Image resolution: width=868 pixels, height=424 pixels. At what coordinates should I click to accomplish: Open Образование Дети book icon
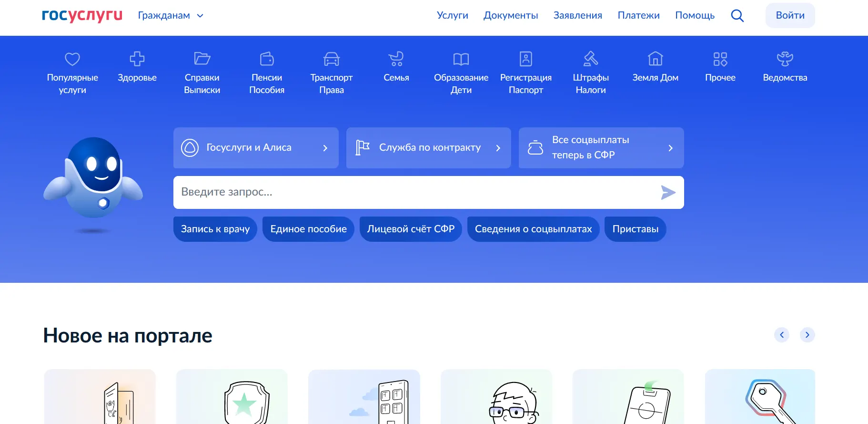[x=461, y=59]
